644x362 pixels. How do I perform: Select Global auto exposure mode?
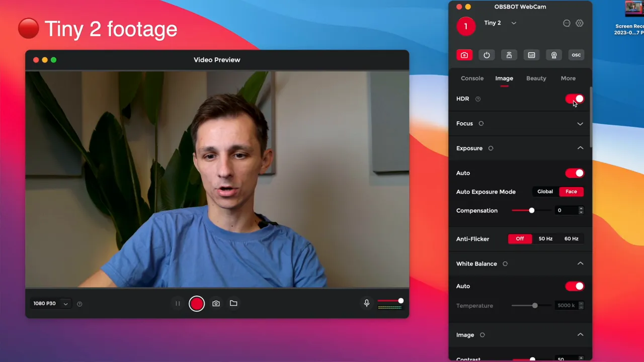tap(545, 192)
